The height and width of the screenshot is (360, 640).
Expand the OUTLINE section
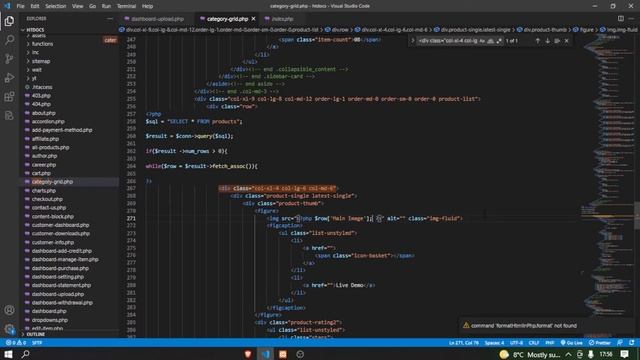tap(35, 334)
